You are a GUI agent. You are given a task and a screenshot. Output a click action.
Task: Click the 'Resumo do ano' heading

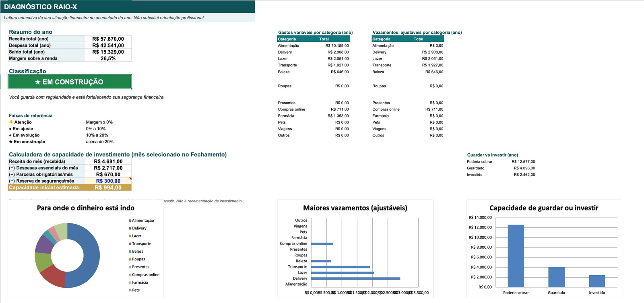pos(31,32)
